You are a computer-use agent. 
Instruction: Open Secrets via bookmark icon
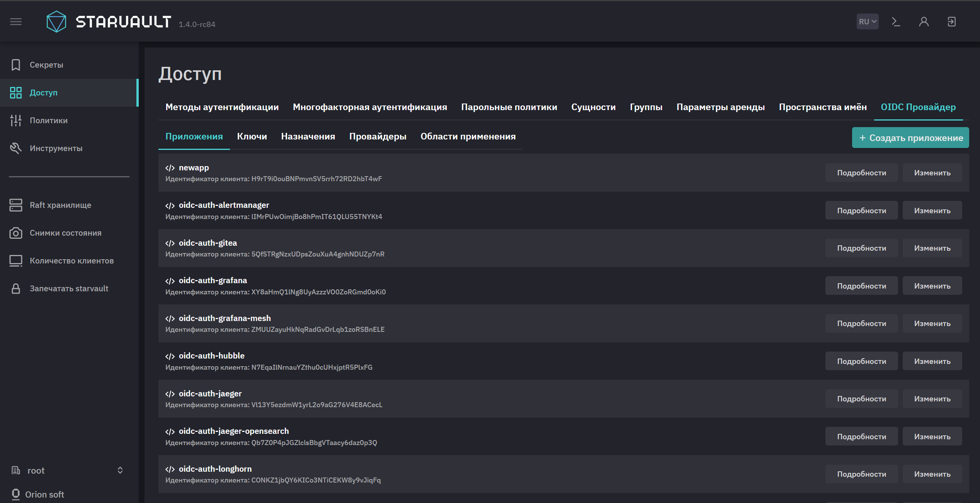click(x=16, y=65)
